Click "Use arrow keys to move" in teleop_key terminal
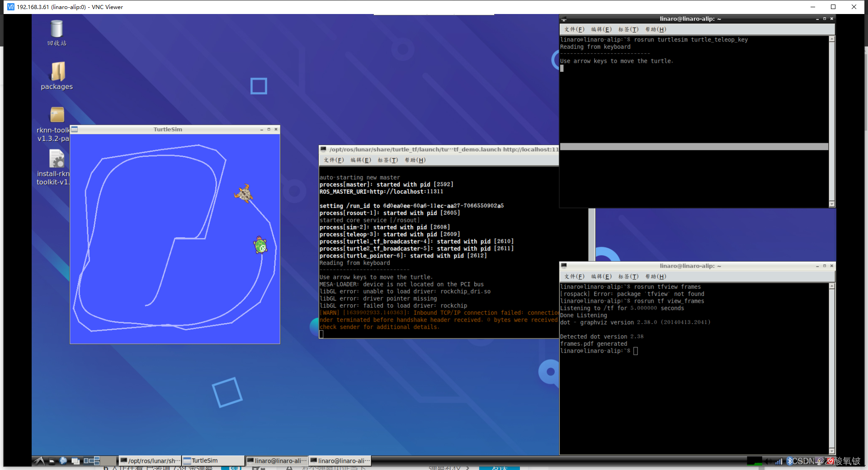The image size is (868, 470). click(x=617, y=61)
